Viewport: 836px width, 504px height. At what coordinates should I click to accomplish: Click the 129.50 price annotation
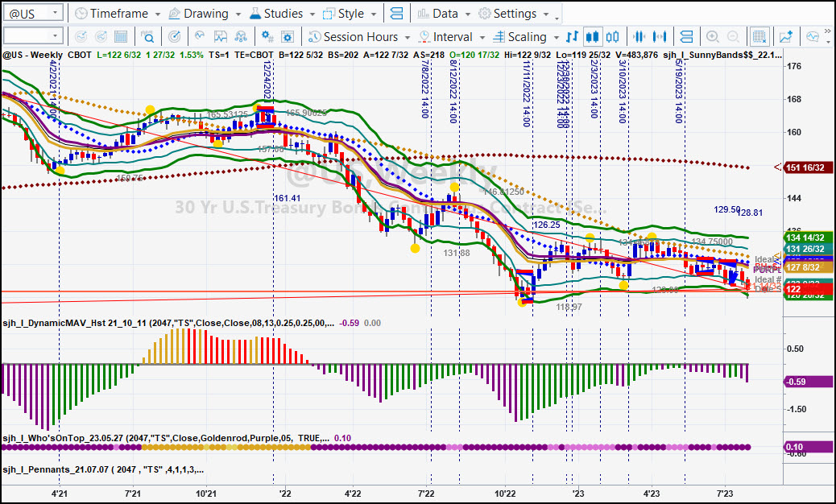click(x=727, y=210)
